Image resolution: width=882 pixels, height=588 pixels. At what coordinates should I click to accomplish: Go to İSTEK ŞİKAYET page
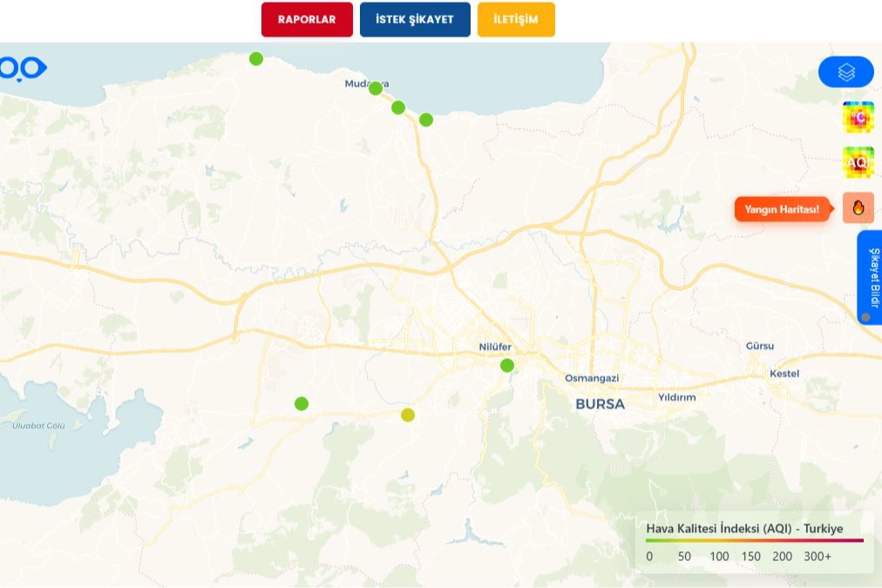pyautogui.click(x=415, y=19)
